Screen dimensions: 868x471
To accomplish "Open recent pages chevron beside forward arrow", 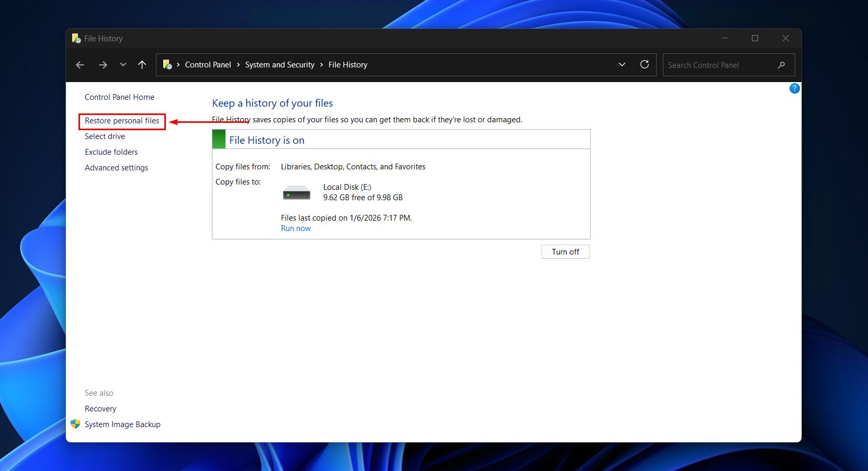I will [x=123, y=64].
